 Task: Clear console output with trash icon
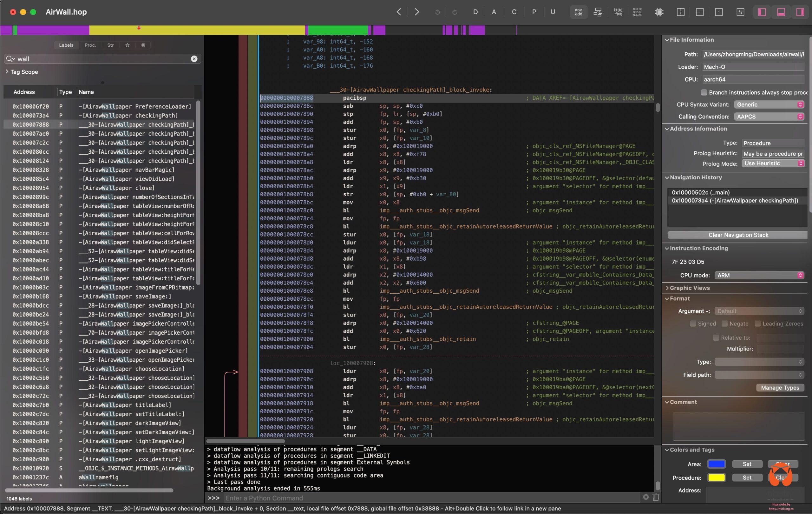(x=656, y=497)
